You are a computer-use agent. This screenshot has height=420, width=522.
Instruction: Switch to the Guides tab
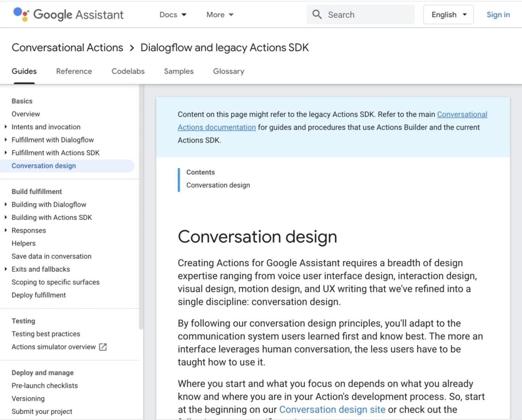[24, 71]
